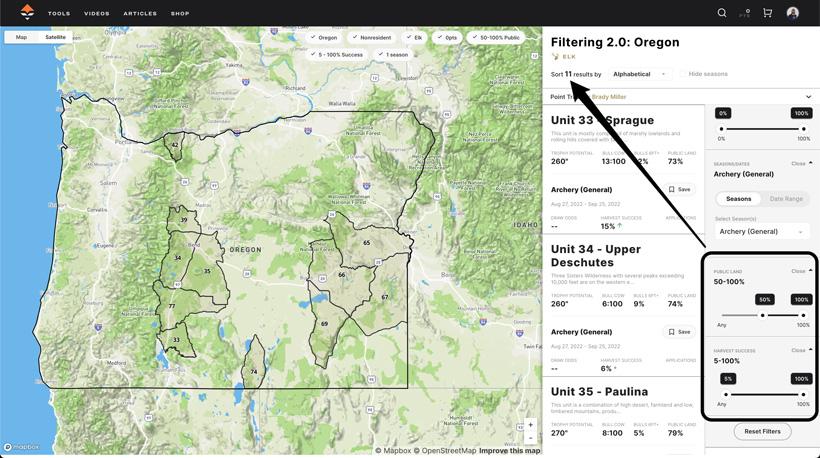Save the Unit 33 Archery season
This screenshot has height=458, width=820.
pyautogui.click(x=679, y=189)
